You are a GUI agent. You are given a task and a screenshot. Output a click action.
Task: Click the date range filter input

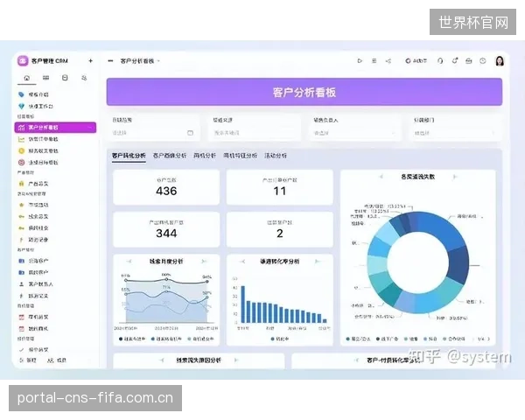coord(153,133)
